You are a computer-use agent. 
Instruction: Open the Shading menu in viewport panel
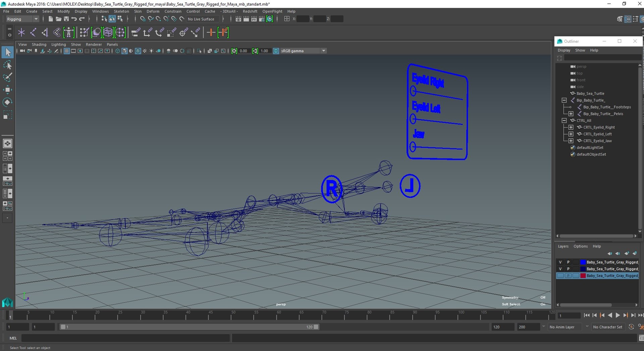(39, 44)
